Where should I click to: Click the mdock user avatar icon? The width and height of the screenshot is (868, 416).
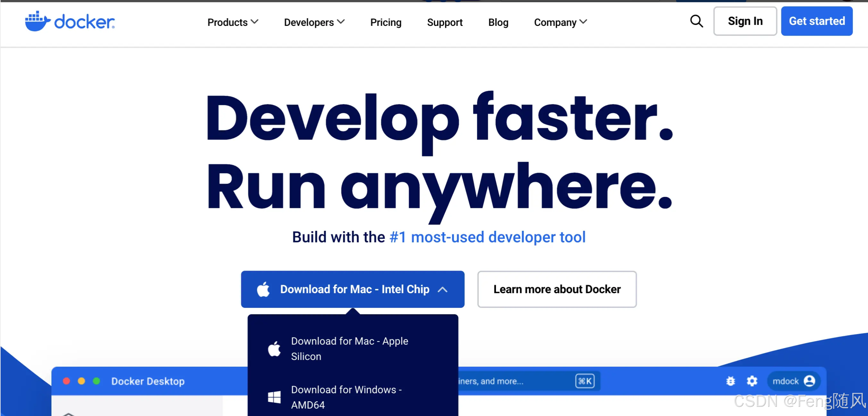click(x=809, y=381)
